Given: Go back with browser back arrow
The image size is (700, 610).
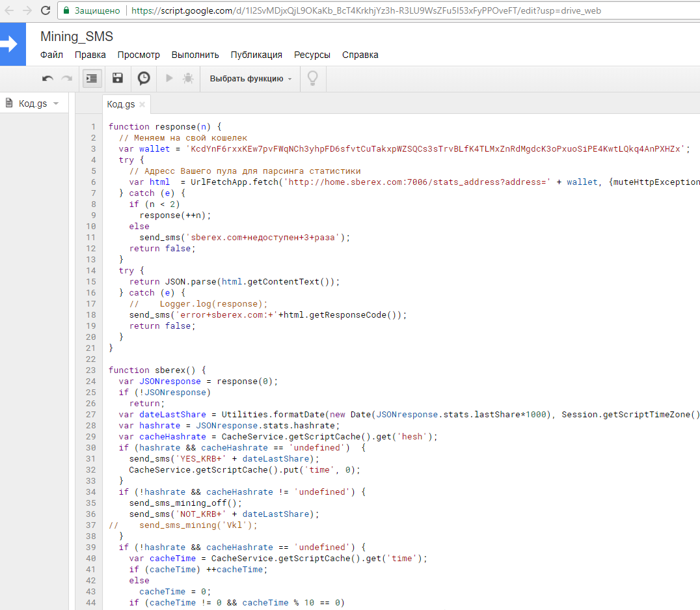Looking at the screenshot, I should click(9, 10).
